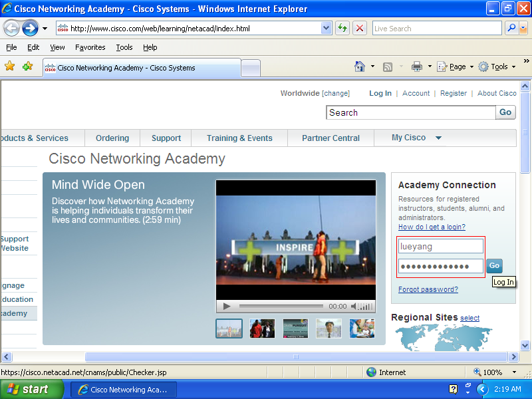The width and height of the screenshot is (532, 399).
Task: Expand the Home button dropdown arrow
Action: (x=372, y=66)
